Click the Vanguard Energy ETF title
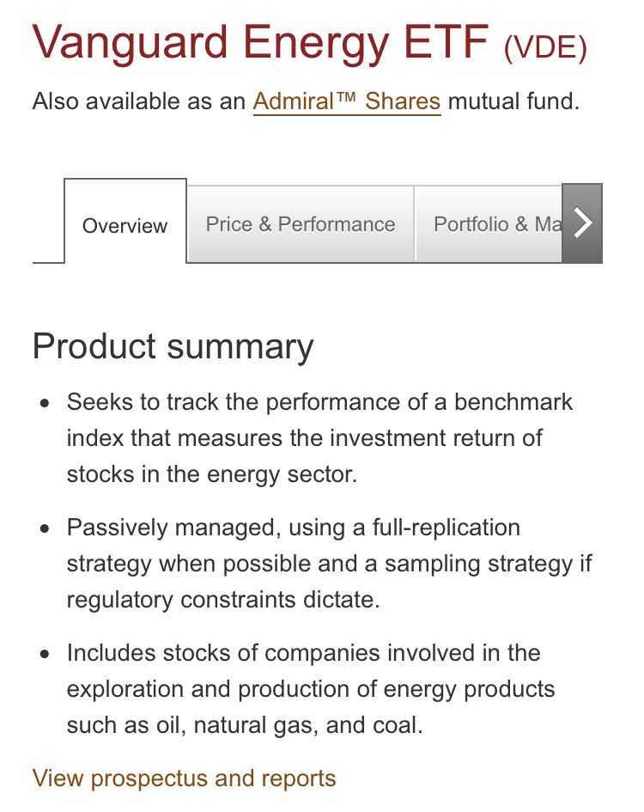The height and width of the screenshot is (812, 644). pos(260,41)
